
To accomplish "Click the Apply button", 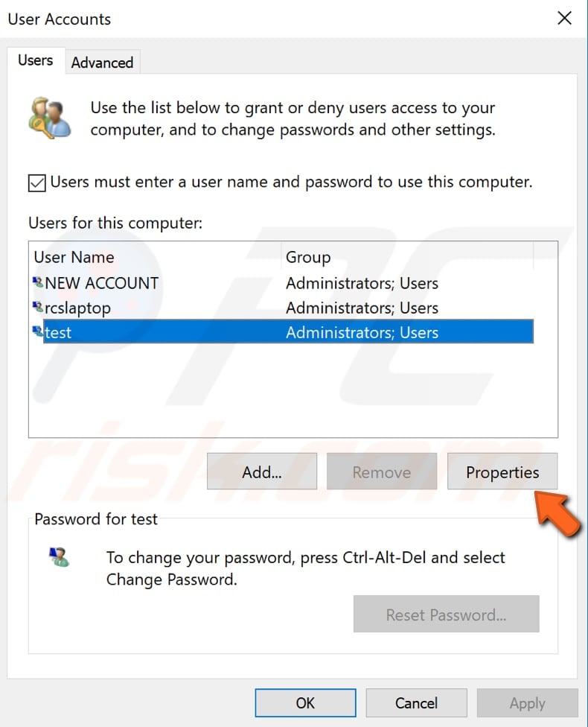I will pyautogui.click(x=527, y=702).
